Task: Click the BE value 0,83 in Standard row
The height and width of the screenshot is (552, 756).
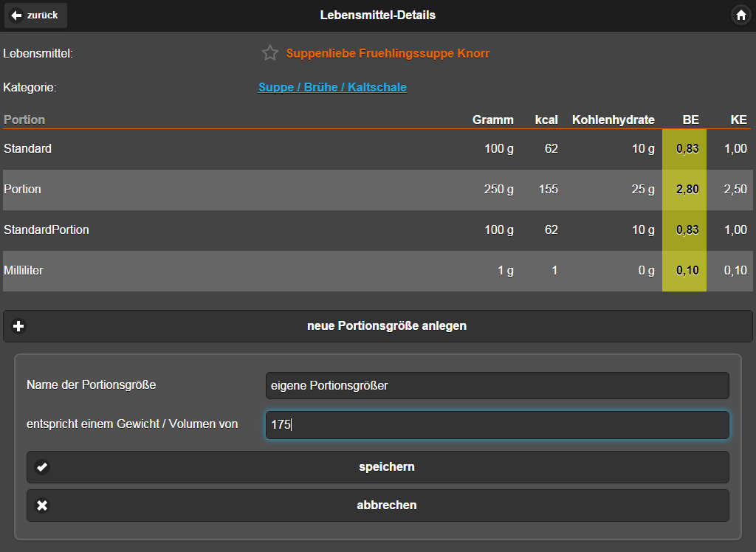Action: [687, 148]
